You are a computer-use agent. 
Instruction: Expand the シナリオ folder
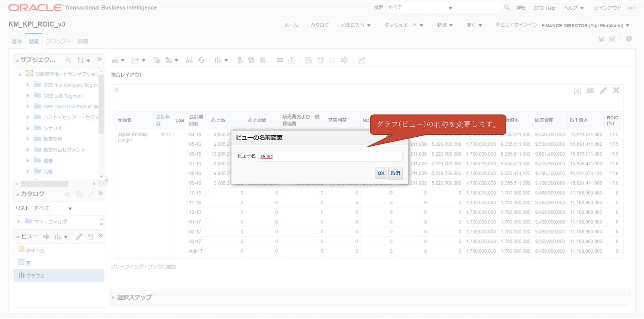coord(28,128)
